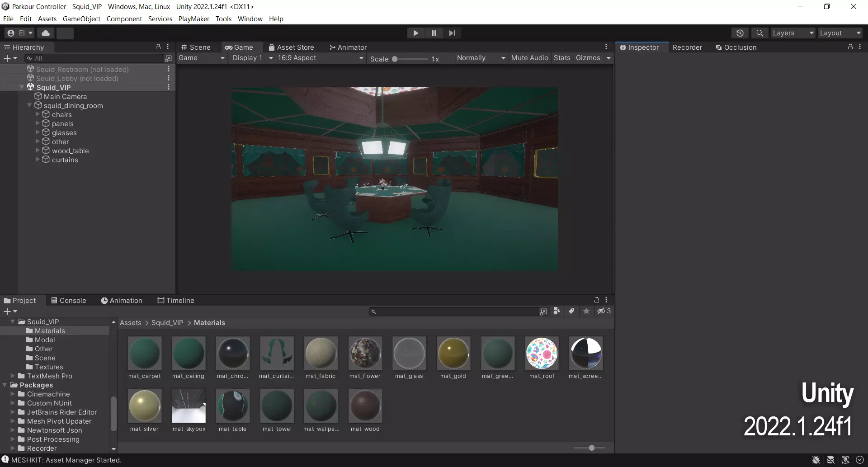Switch to the Recorder tab
Image resolution: width=868 pixels, height=467 pixels.
click(687, 47)
